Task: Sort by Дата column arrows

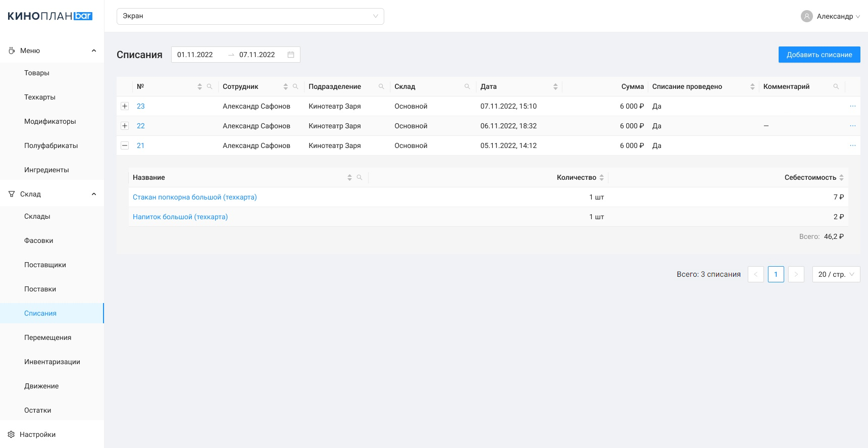Action: click(x=555, y=86)
